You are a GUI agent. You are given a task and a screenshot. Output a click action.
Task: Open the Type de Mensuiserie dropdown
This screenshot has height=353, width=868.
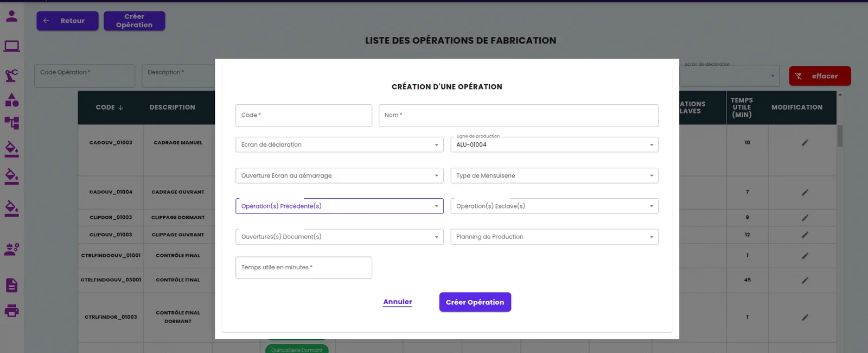point(554,175)
